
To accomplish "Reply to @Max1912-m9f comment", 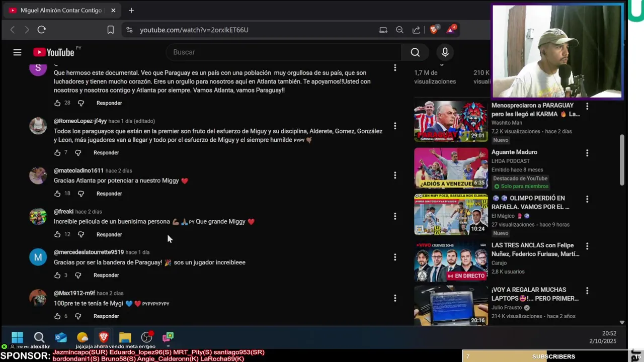I will click(x=106, y=316).
